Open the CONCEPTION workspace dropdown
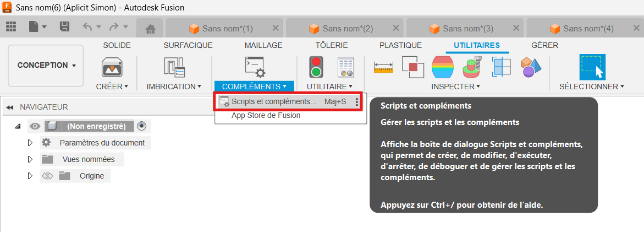 46,66
